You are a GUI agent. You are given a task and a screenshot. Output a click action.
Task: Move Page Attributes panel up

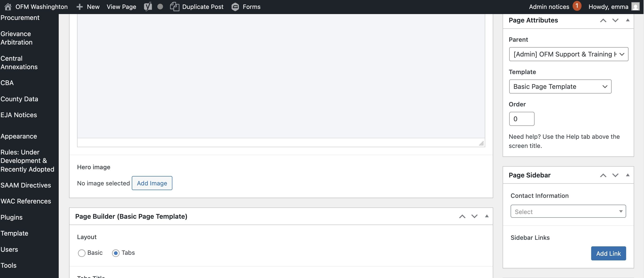pos(603,20)
